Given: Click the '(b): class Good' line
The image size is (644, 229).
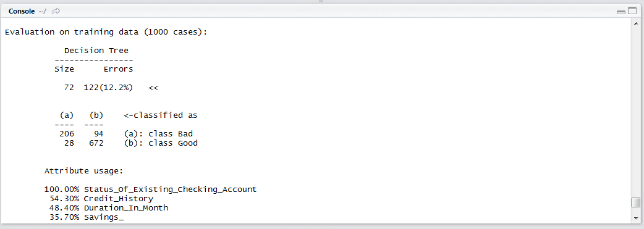Looking at the screenshot, I should (x=161, y=143).
